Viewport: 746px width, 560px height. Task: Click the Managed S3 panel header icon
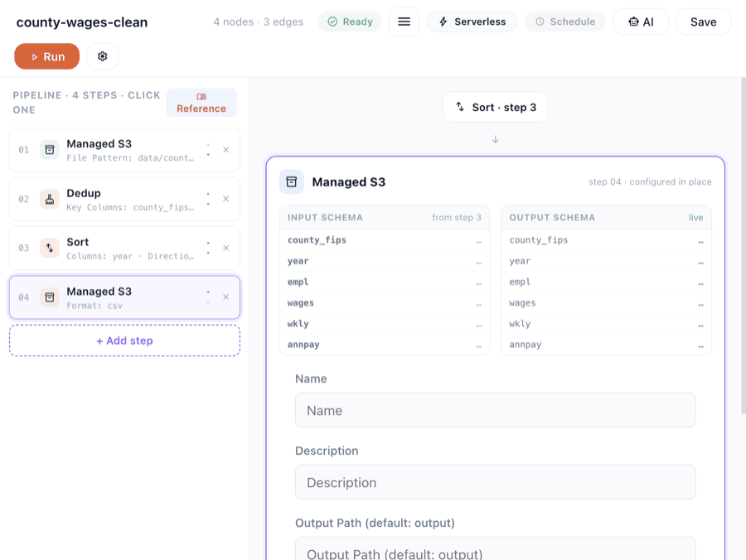tap(292, 181)
